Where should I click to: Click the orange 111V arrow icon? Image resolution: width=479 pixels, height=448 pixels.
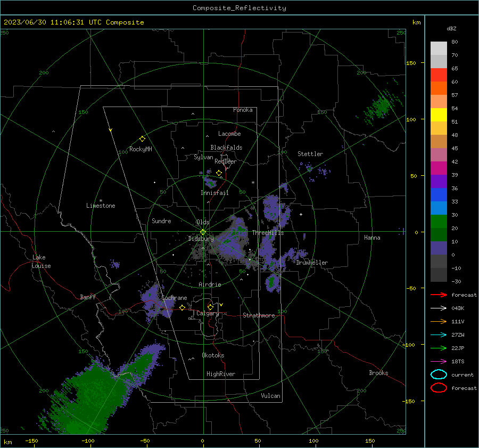coord(439,321)
